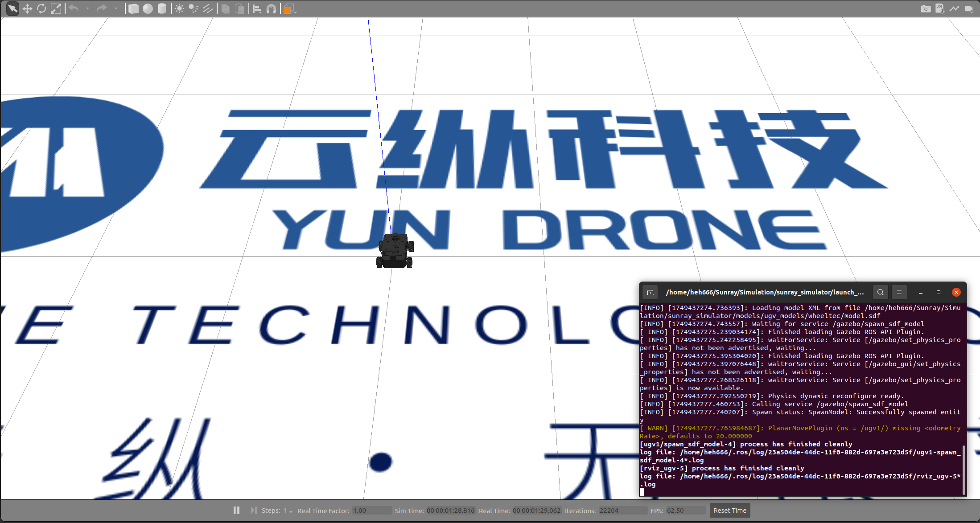Image resolution: width=980 pixels, height=523 pixels.
Task: Open the video recording camera menu
Action: (969, 8)
